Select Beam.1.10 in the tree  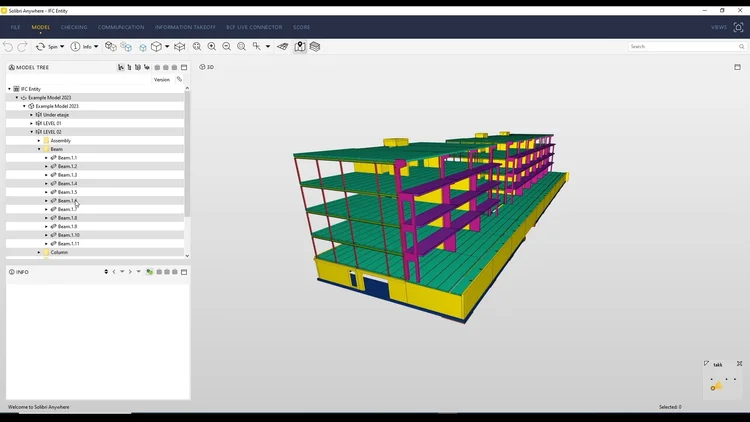point(69,235)
